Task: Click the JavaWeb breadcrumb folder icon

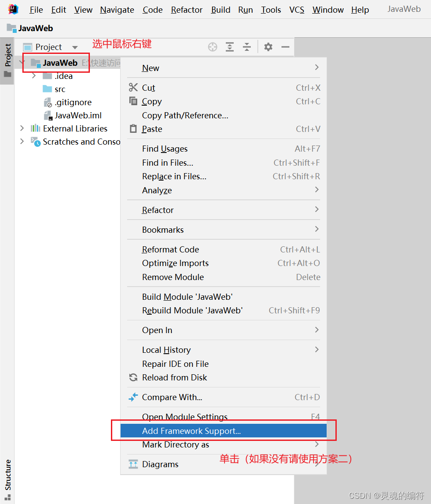Action: pyautogui.click(x=11, y=28)
